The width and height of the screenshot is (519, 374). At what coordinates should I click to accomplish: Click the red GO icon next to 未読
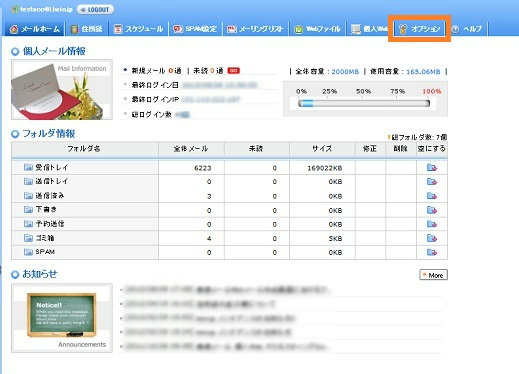tap(233, 71)
